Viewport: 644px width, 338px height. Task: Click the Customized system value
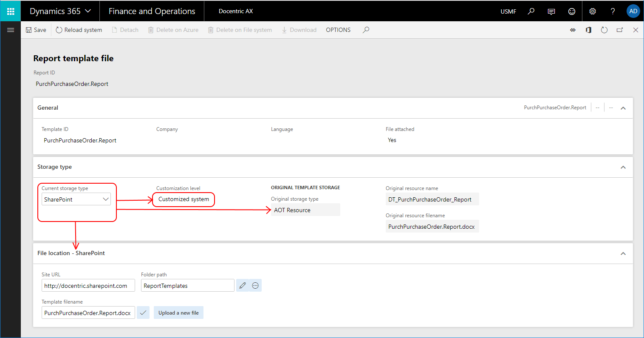point(184,199)
